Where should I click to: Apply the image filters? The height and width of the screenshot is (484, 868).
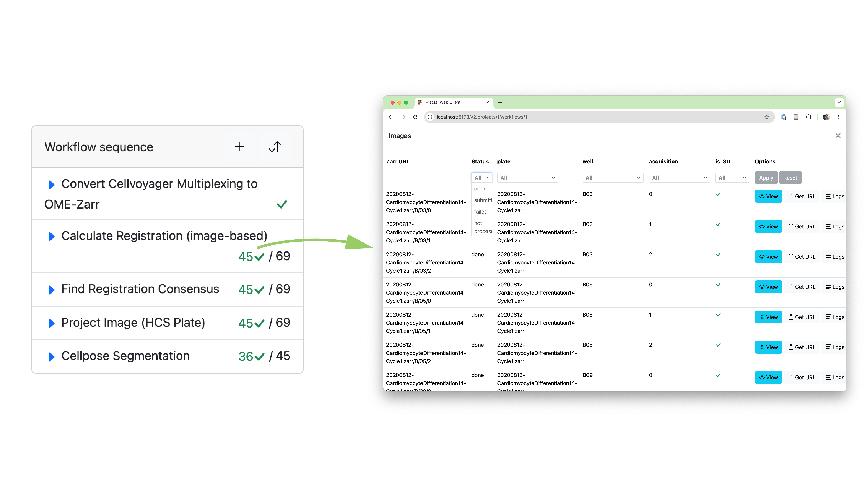tap(766, 178)
